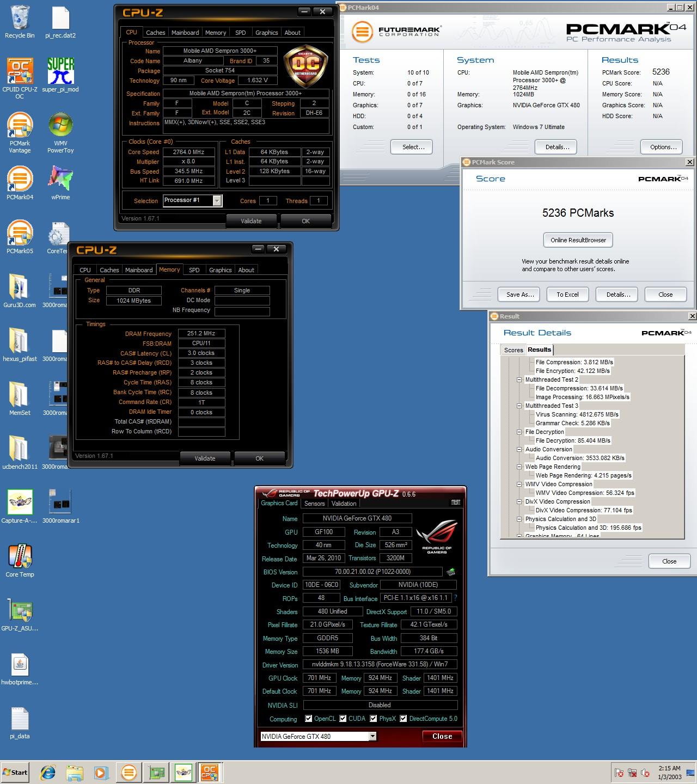The width and height of the screenshot is (697, 784).
Task: Switch to PCMark04 taskbar button
Action: pyautogui.click(x=129, y=772)
